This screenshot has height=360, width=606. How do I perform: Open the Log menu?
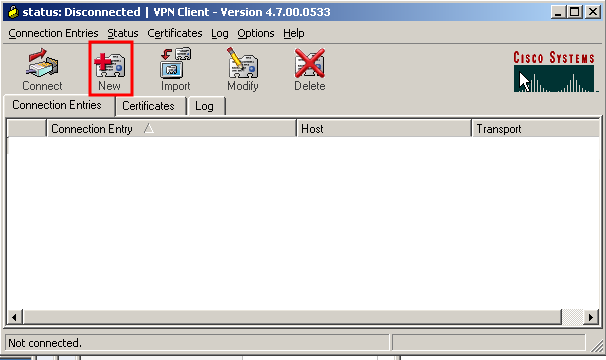pos(220,33)
